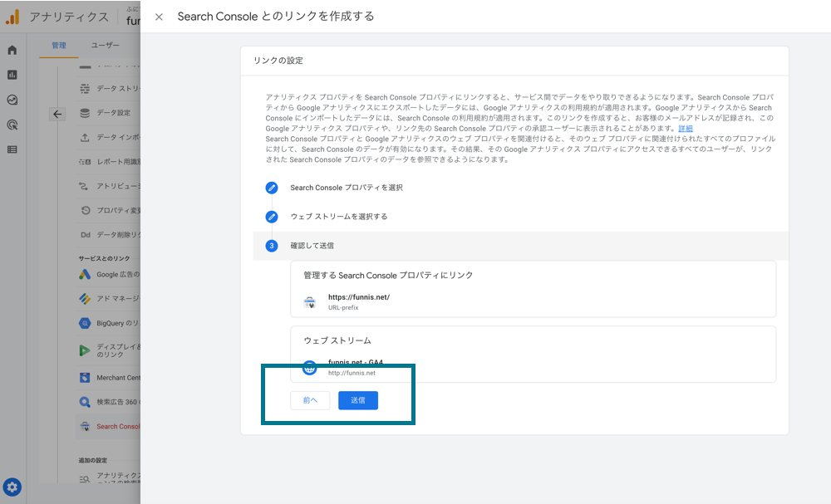831x504 pixels.
Task: Edit the Search Console プロパティを選択 step icon
Action: [272, 188]
